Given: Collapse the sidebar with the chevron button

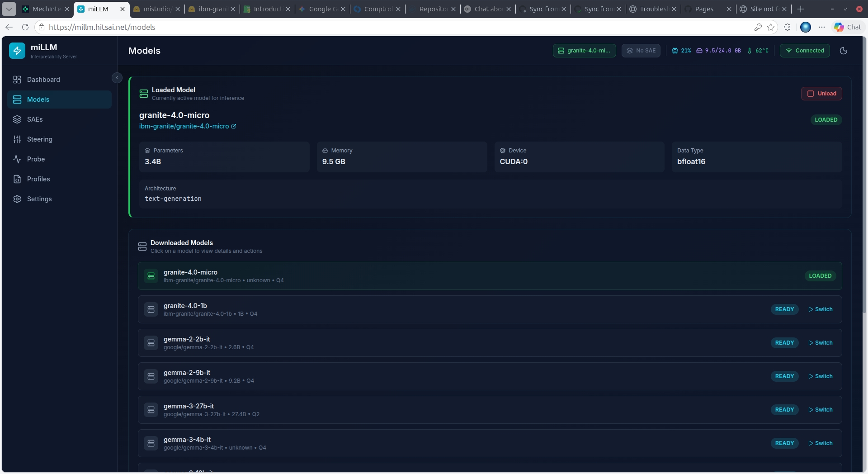Looking at the screenshot, I should 117,78.
